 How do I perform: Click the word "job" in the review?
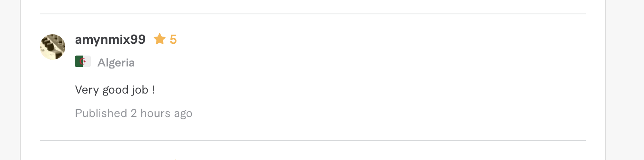coord(140,90)
